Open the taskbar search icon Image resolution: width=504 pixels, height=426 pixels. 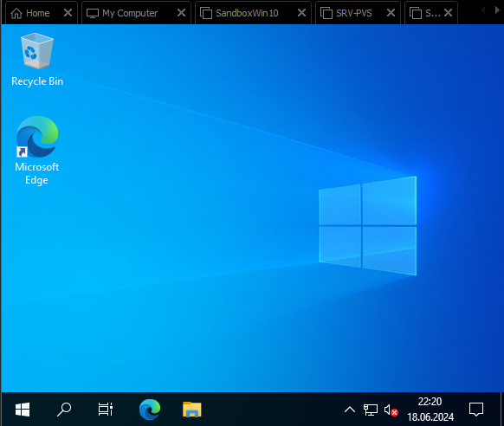[64, 410]
